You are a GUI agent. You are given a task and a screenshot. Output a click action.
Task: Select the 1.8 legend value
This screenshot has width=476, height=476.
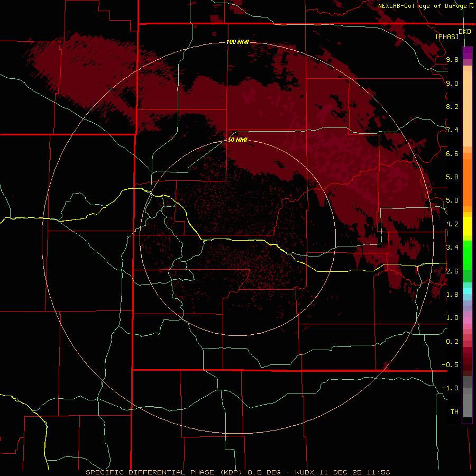point(452,295)
